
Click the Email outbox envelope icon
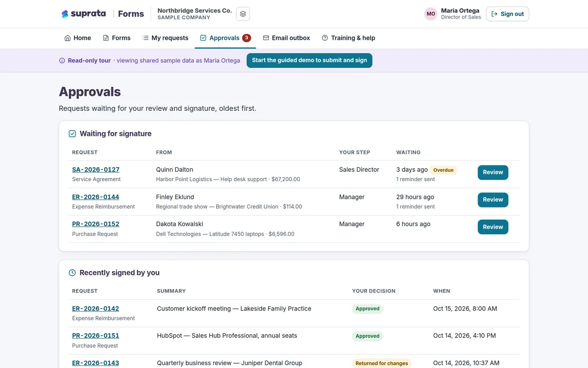pos(266,38)
